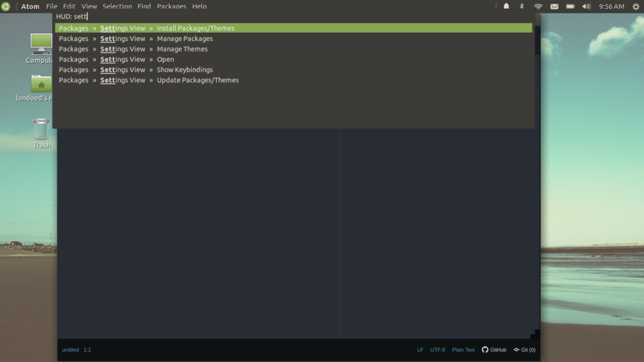Click the untitled file name in status bar
The width and height of the screenshot is (644, 362).
click(x=70, y=349)
